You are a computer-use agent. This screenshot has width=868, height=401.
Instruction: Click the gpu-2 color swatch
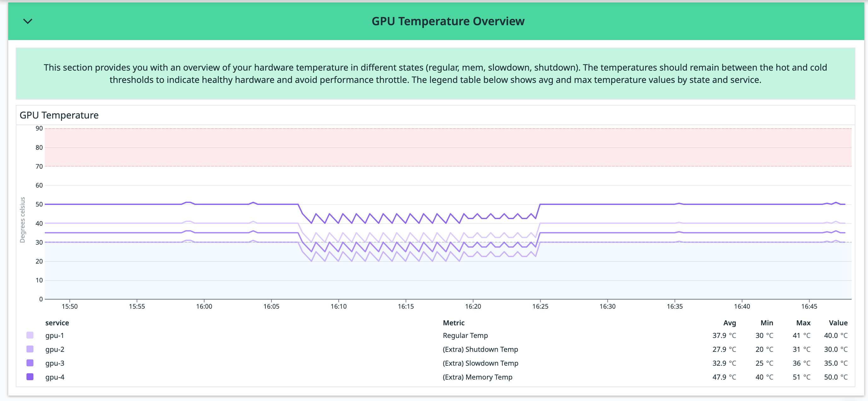(x=30, y=349)
